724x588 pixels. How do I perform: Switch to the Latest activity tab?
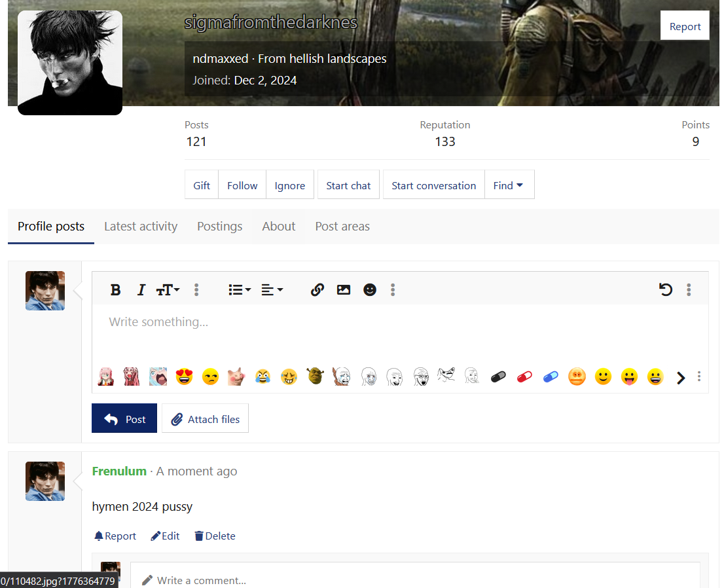[x=141, y=226]
